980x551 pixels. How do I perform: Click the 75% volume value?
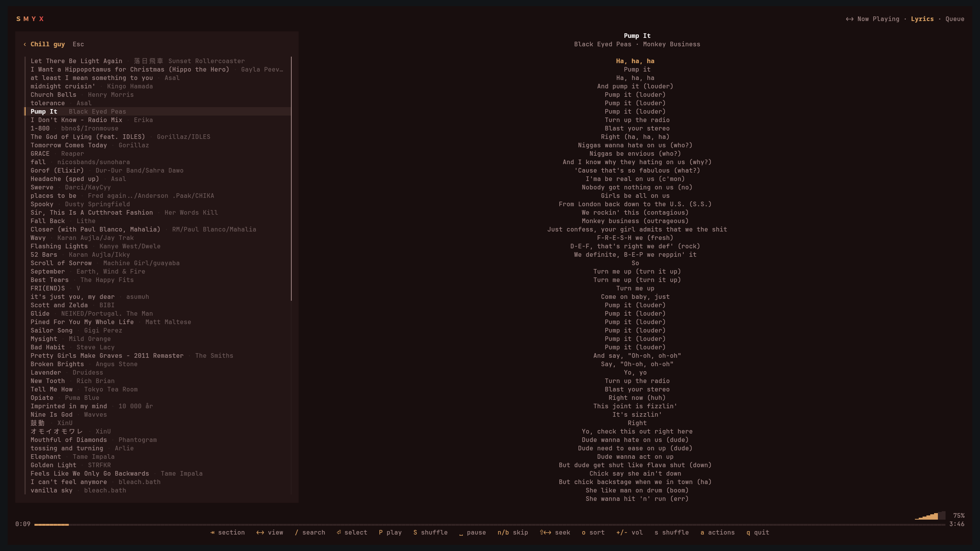point(959,516)
